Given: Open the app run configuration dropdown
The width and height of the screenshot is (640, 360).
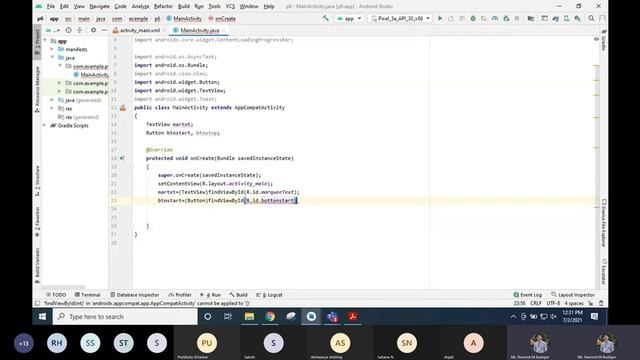Looking at the screenshot, I should click(349, 18).
